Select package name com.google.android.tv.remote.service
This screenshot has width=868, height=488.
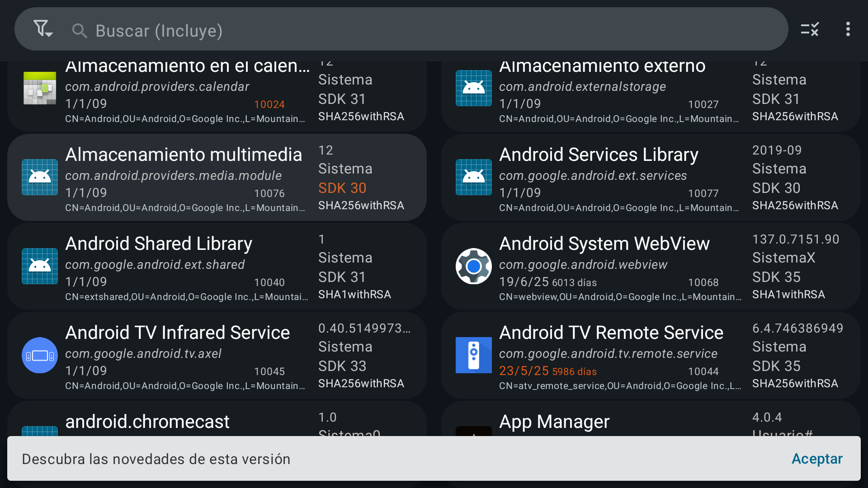coord(608,353)
